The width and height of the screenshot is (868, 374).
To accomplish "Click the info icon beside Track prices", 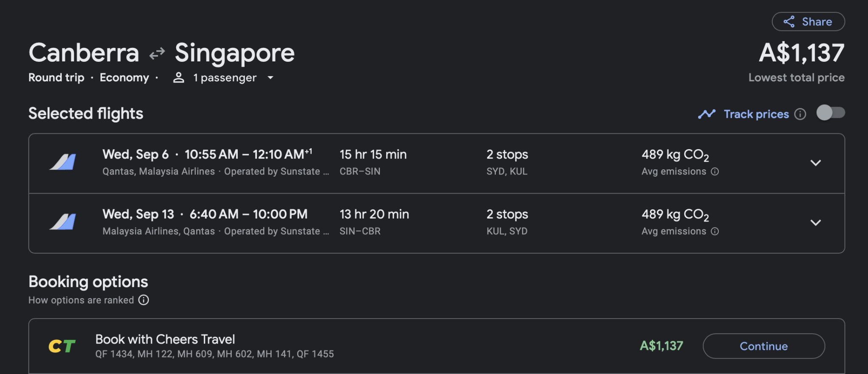I will pyautogui.click(x=800, y=114).
